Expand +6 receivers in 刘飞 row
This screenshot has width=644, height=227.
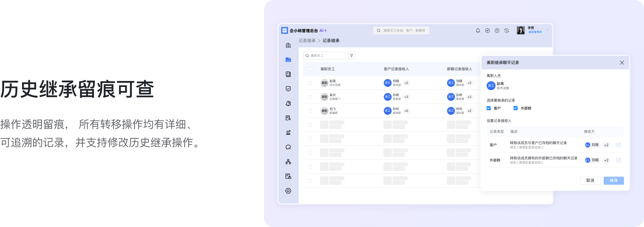(x=406, y=111)
